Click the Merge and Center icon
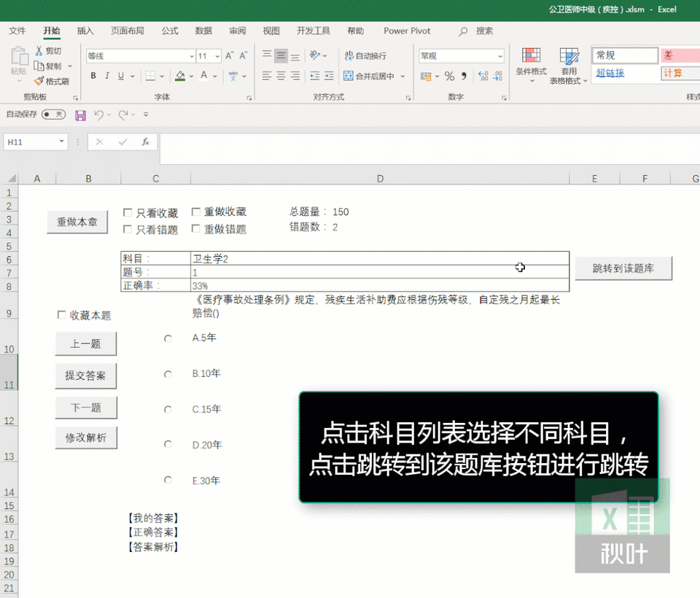This screenshot has width=700, height=598. point(349,76)
